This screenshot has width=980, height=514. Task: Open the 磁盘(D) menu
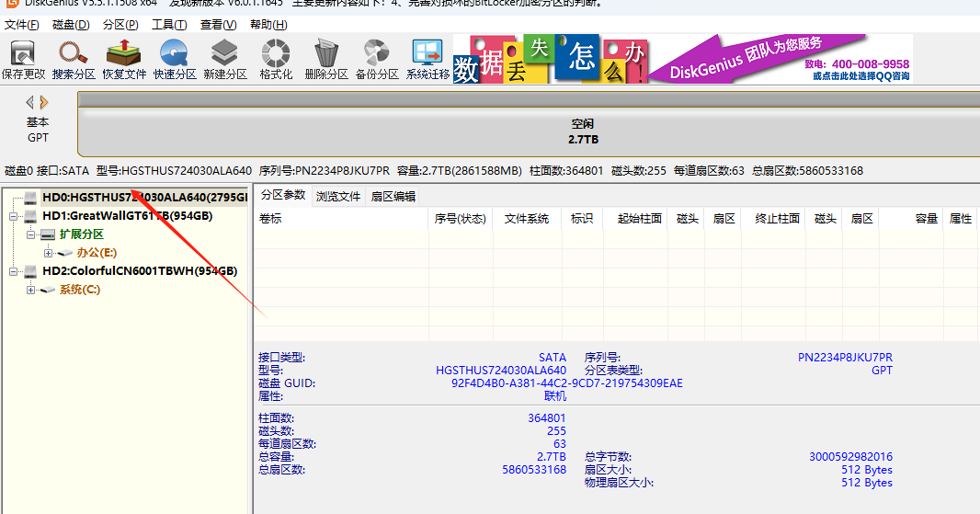click(x=71, y=25)
